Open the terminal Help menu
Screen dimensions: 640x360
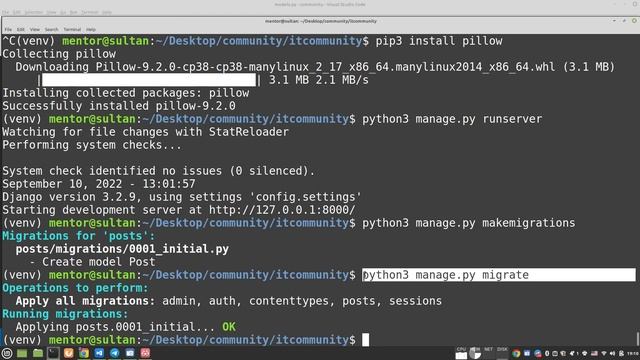[x=91, y=29]
